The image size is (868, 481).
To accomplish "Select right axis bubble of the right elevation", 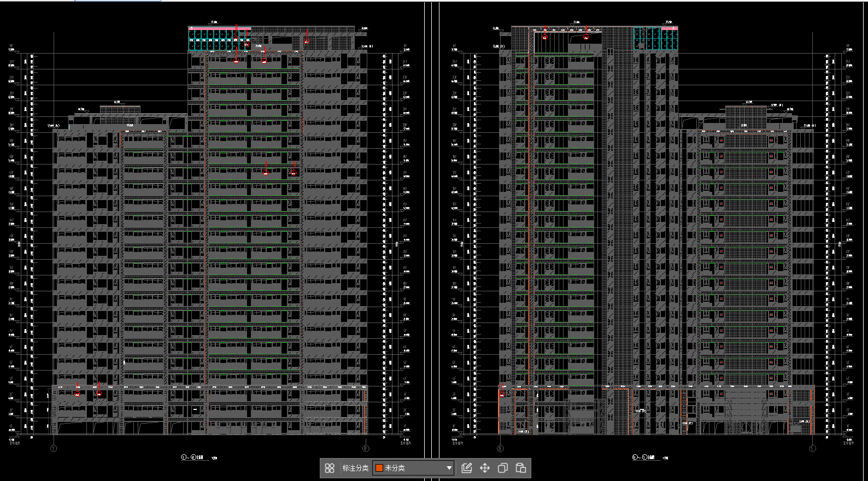I will pos(812,449).
